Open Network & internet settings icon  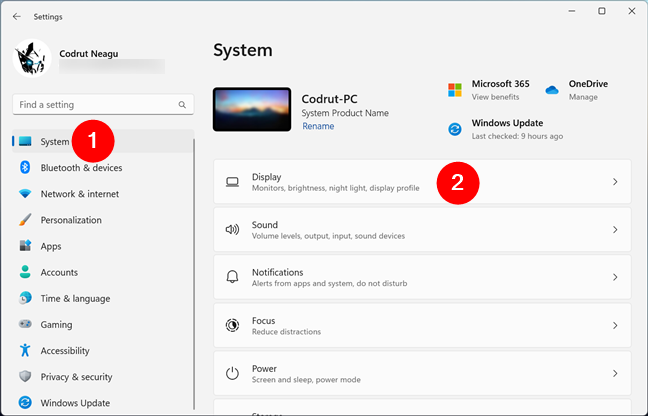(25, 194)
